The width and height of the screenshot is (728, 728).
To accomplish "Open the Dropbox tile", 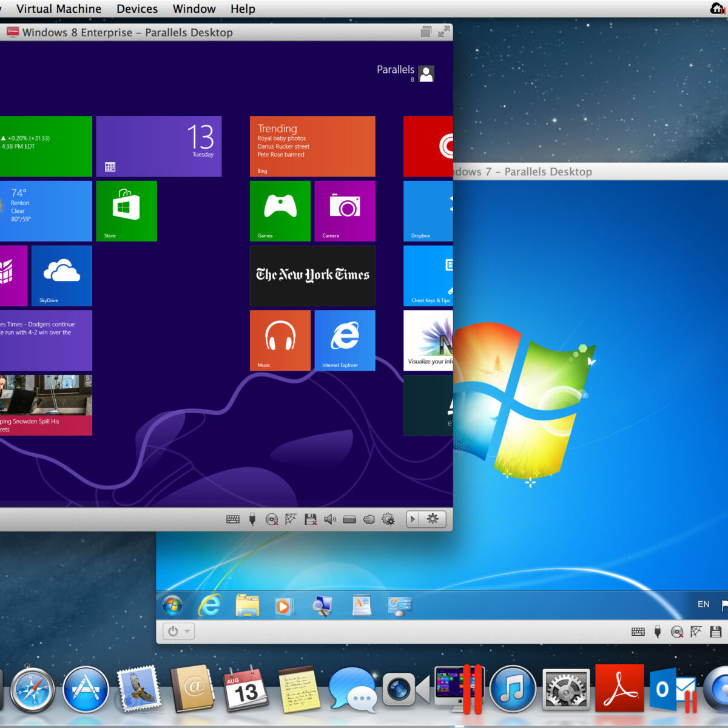I will pos(428,211).
